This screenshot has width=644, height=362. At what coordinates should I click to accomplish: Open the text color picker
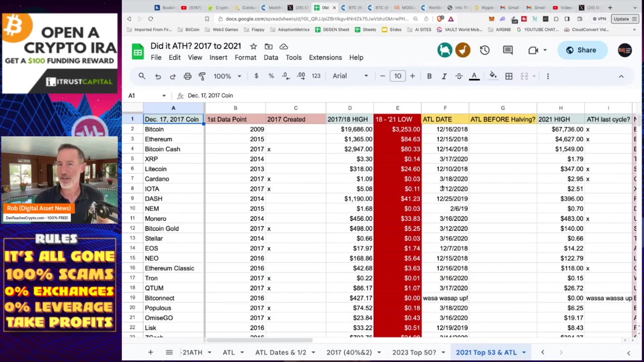click(474, 76)
